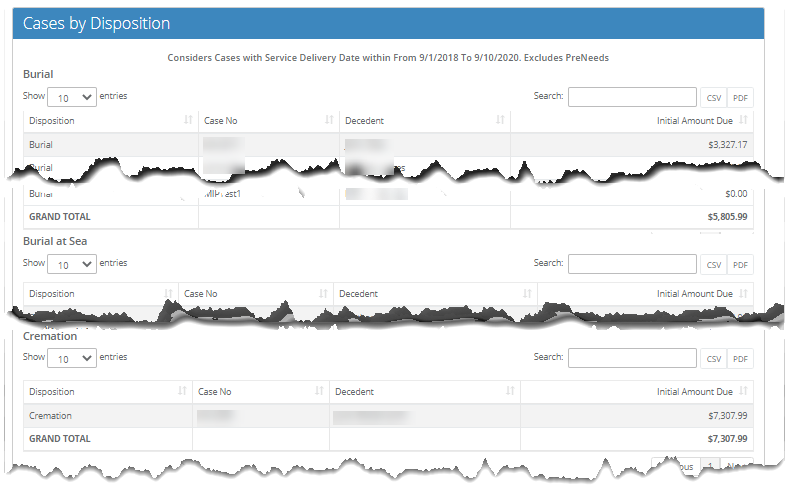
Task: Sort Cremation table by Decedent sort icon
Action: (510, 392)
